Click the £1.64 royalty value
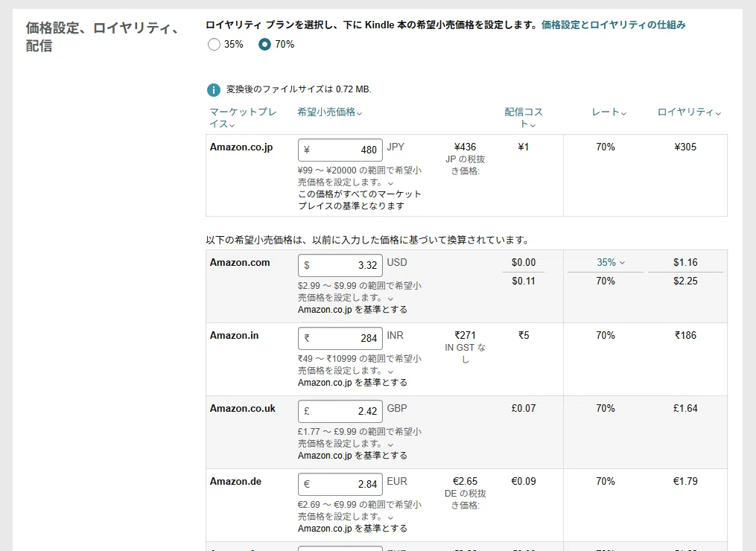Viewport: 756px width, 551px height. point(685,408)
